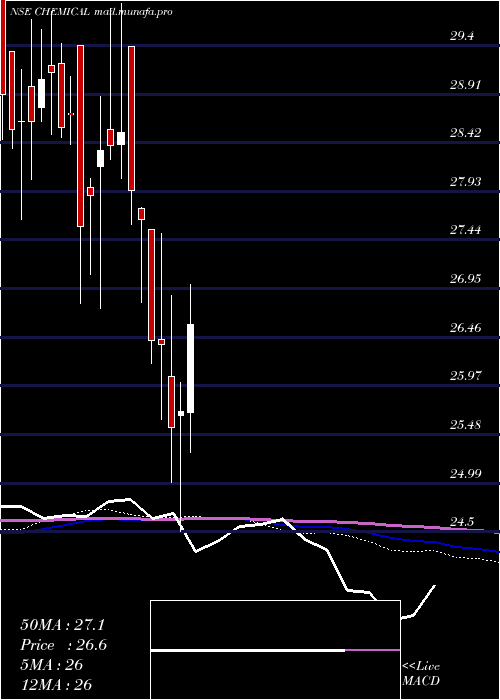Click the '50MA : 27.1' legend text
The width and height of the screenshot is (500, 700).
click(62, 625)
